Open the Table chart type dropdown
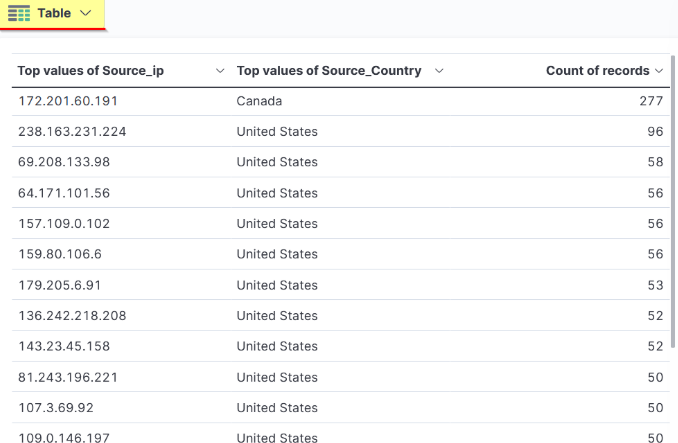The width and height of the screenshot is (678, 443). tap(85, 13)
